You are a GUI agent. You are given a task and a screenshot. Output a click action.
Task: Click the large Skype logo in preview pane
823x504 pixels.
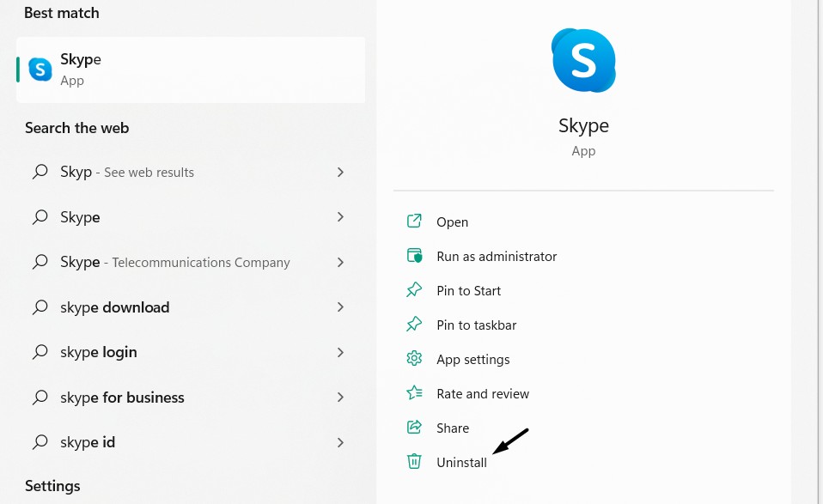click(x=583, y=60)
